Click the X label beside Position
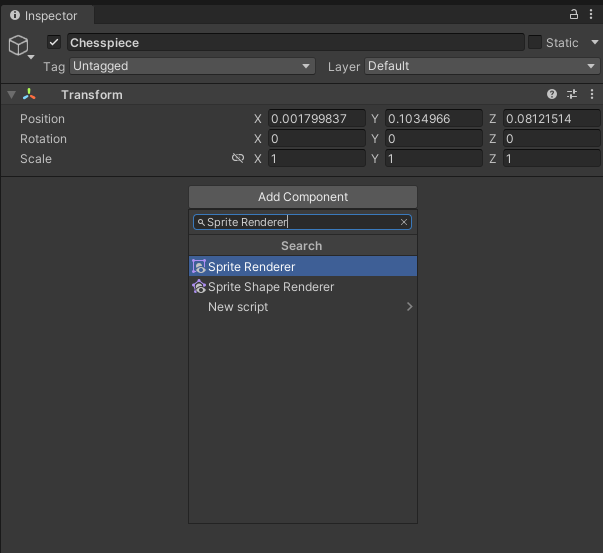Image resolution: width=603 pixels, height=553 pixels. [258, 118]
